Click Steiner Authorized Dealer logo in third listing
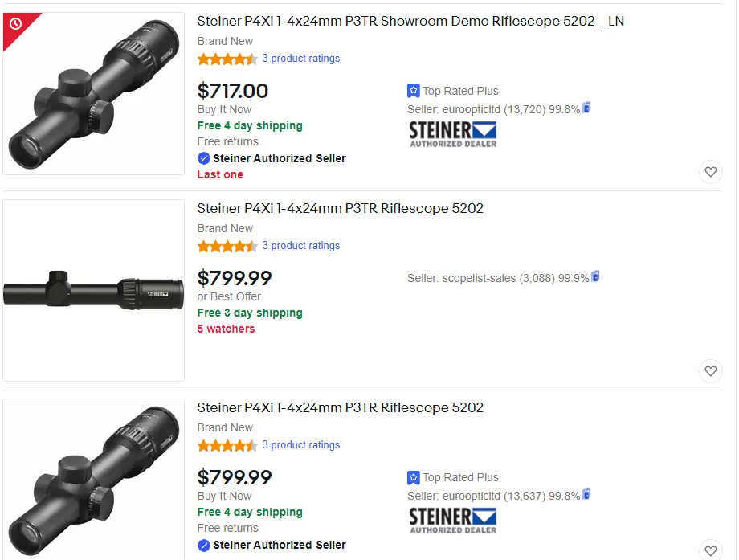Viewport: 739px width, 560px height. coord(452,520)
